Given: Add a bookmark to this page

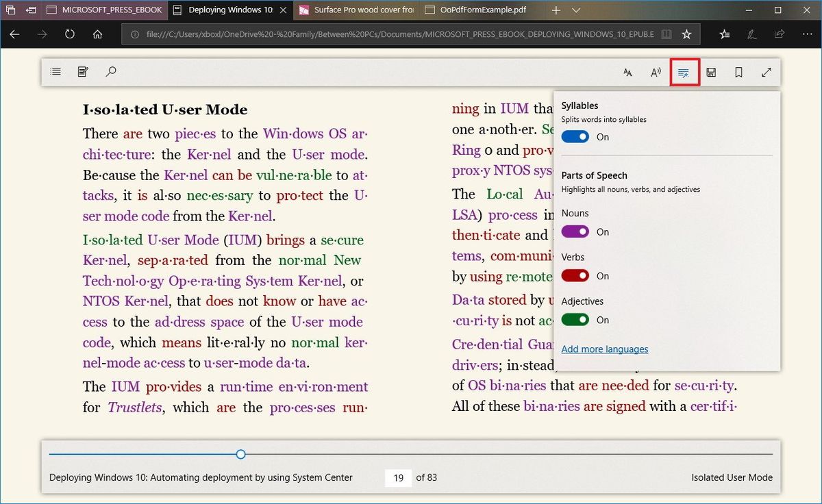Looking at the screenshot, I should tap(738, 73).
